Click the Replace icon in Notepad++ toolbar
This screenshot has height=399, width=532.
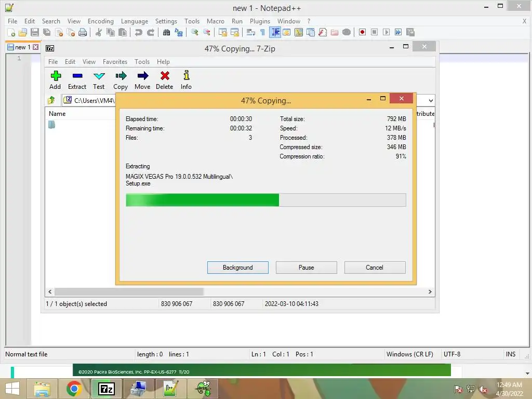(179, 32)
